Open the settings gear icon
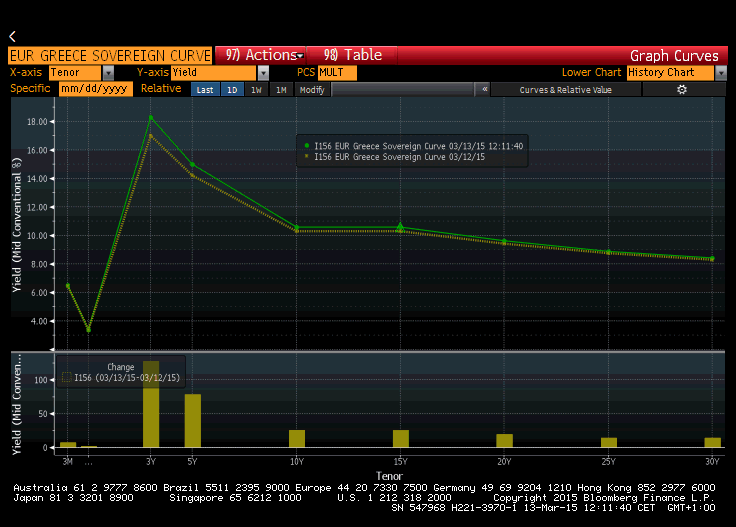The width and height of the screenshot is (736, 527). (x=682, y=90)
